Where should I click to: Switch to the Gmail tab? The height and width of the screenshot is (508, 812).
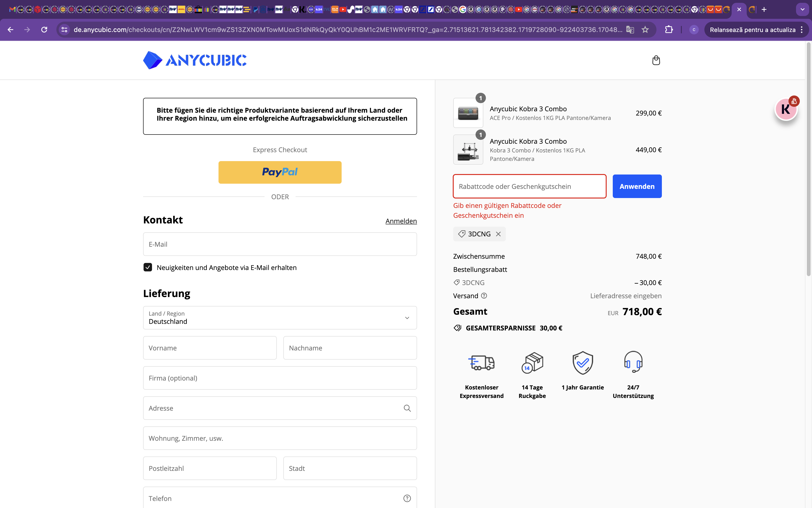12,9
